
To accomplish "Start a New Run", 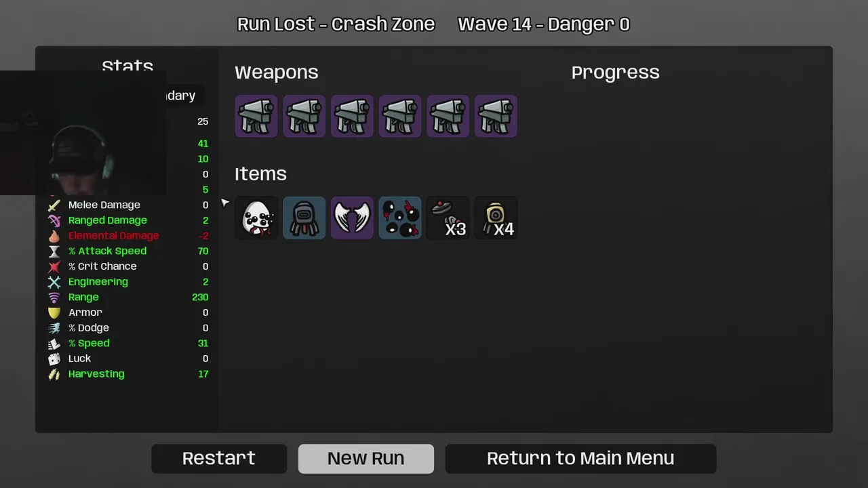I will coord(366,458).
